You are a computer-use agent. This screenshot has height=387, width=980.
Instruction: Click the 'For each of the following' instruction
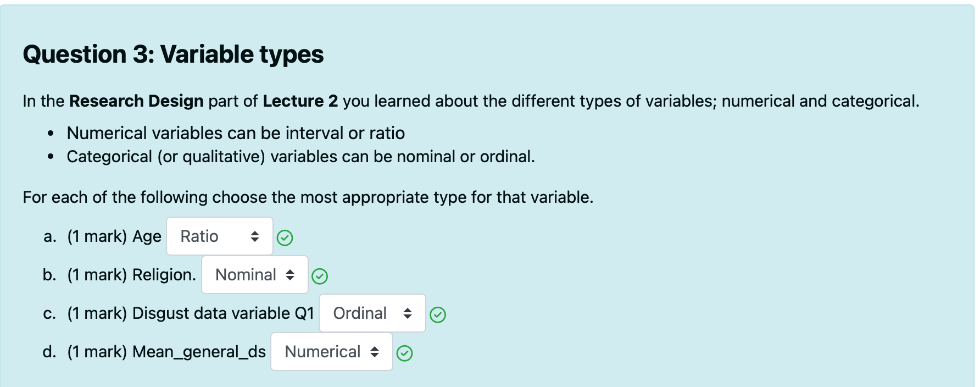pos(308,197)
